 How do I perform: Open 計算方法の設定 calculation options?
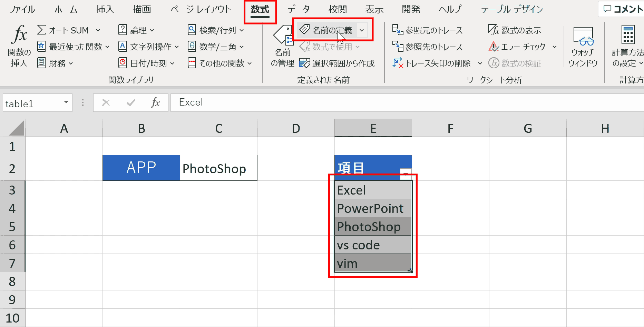(627, 47)
